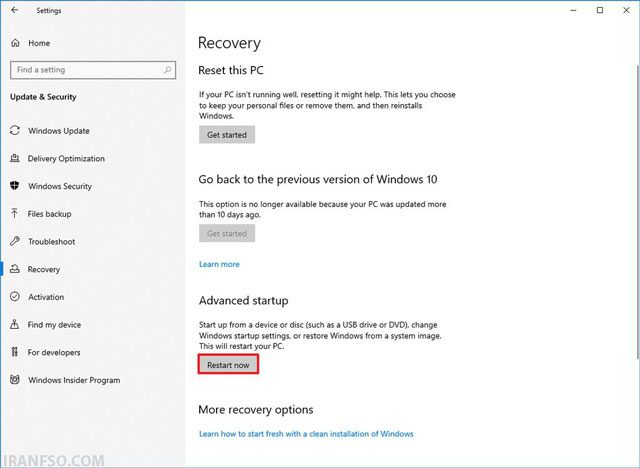This screenshot has width=640, height=468.
Task: Click the Settings title in title bar
Action: click(x=49, y=11)
